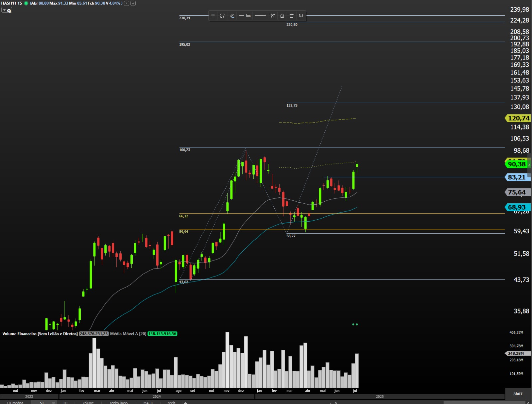Click the HASH11 1S ticker label
Viewport: 532px width, 404px height.
12,3
